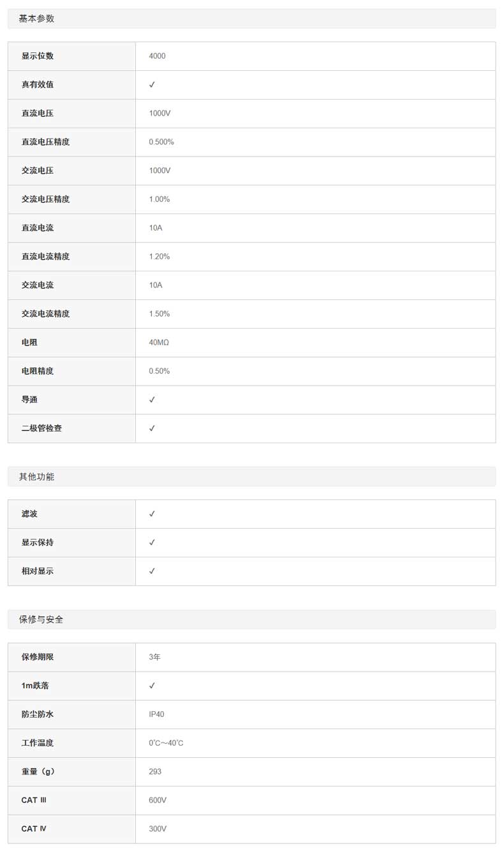Click the 1m跌落 checkmark

point(152,686)
